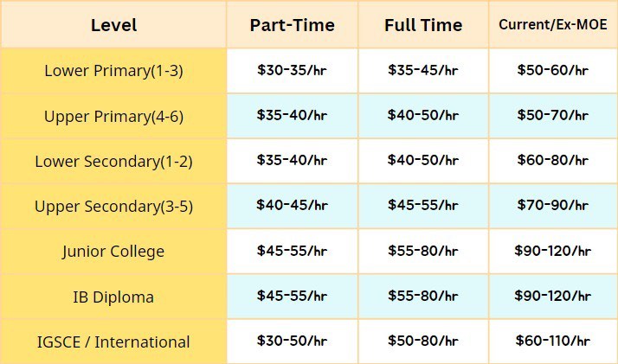
Task: Select IGSCE Ex-MOE rate $60-110/hr
Action: 552,342
